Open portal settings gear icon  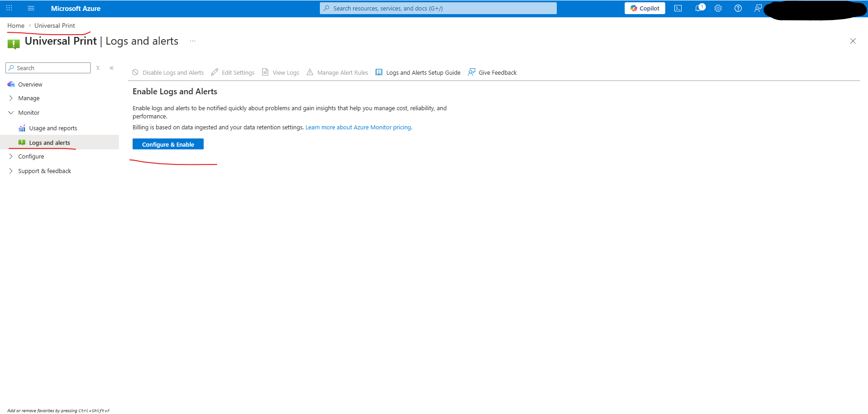[x=718, y=8]
